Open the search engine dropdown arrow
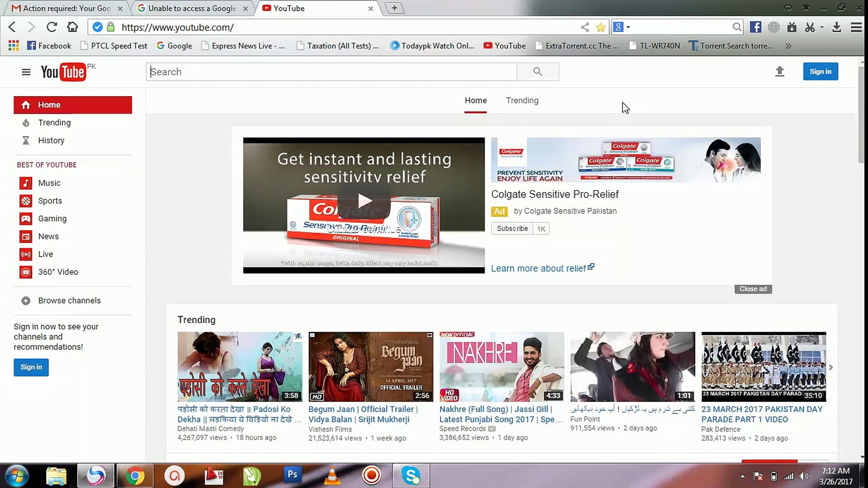The image size is (868, 488). tap(628, 28)
